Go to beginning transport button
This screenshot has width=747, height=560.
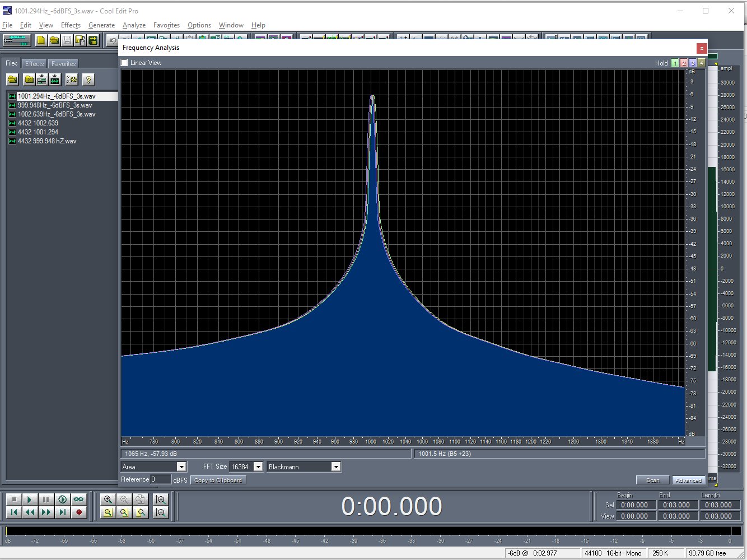14,512
